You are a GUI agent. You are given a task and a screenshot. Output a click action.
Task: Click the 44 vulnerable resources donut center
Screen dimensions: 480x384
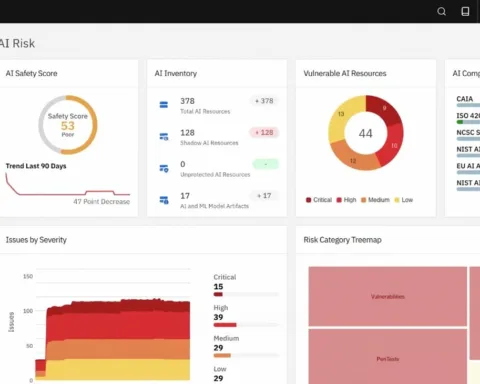[366, 133]
